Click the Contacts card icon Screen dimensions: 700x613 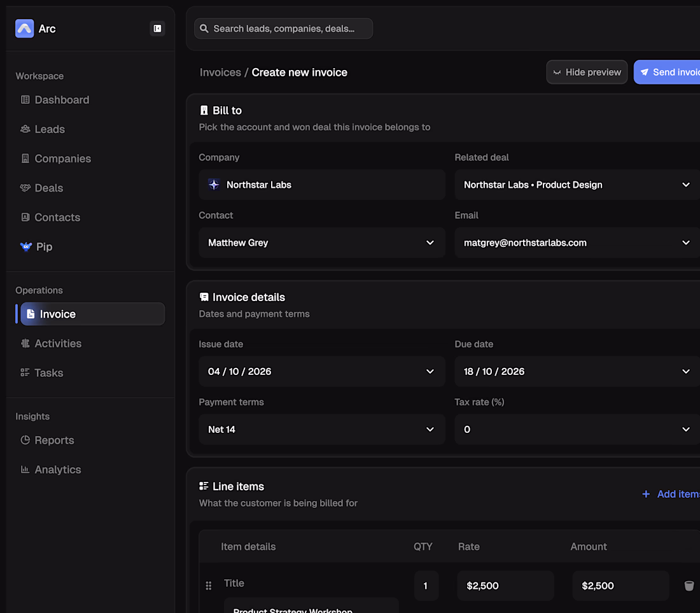tap(25, 218)
